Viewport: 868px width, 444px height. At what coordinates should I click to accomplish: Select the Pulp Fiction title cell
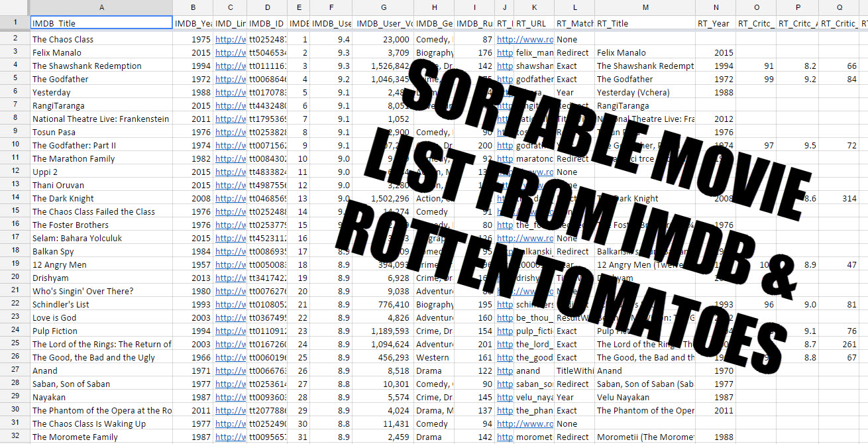101,331
